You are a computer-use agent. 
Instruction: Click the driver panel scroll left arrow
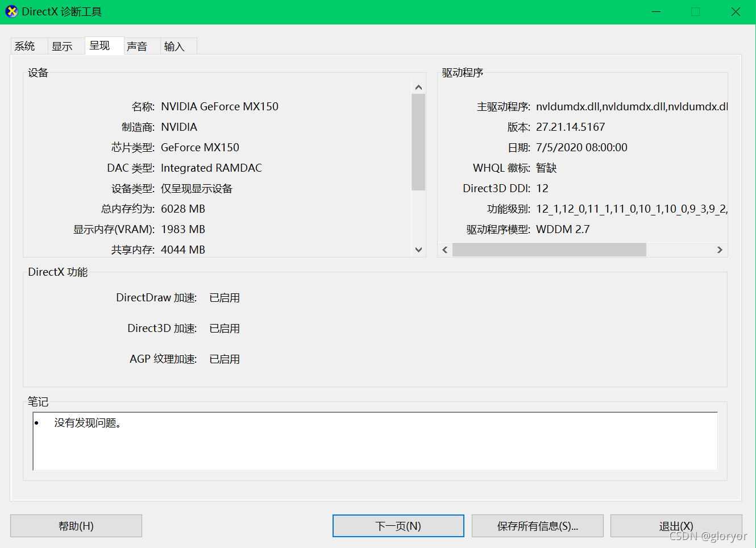445,250
